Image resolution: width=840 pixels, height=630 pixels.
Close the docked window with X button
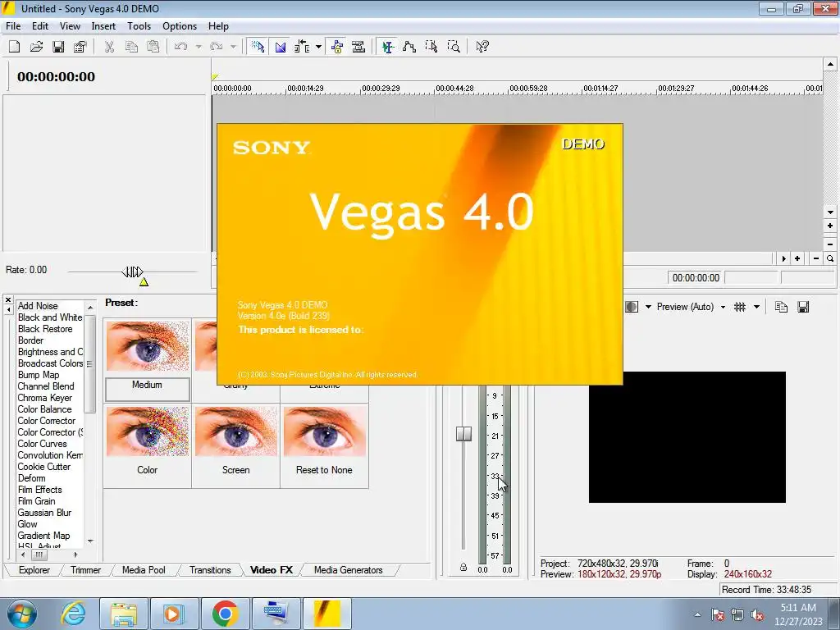pyautogui.click(x=8, y=300)
